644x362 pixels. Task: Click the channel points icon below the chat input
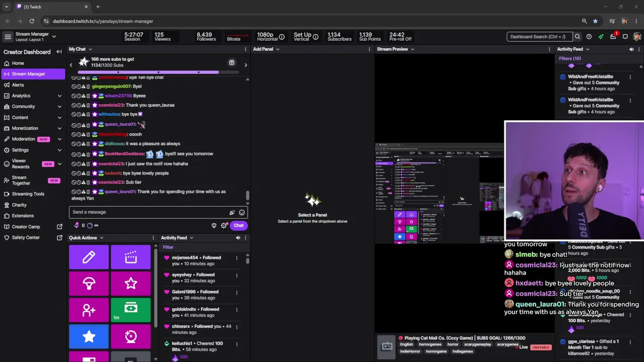(90, 225)
